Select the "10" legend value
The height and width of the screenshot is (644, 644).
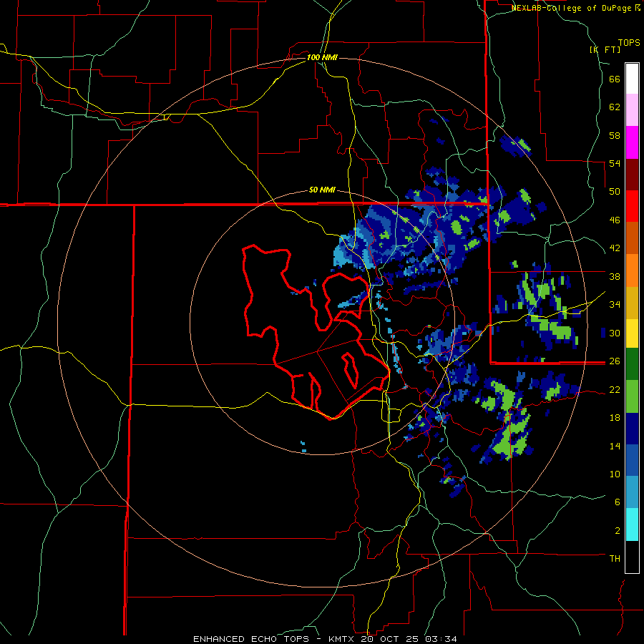coord(615,474)
